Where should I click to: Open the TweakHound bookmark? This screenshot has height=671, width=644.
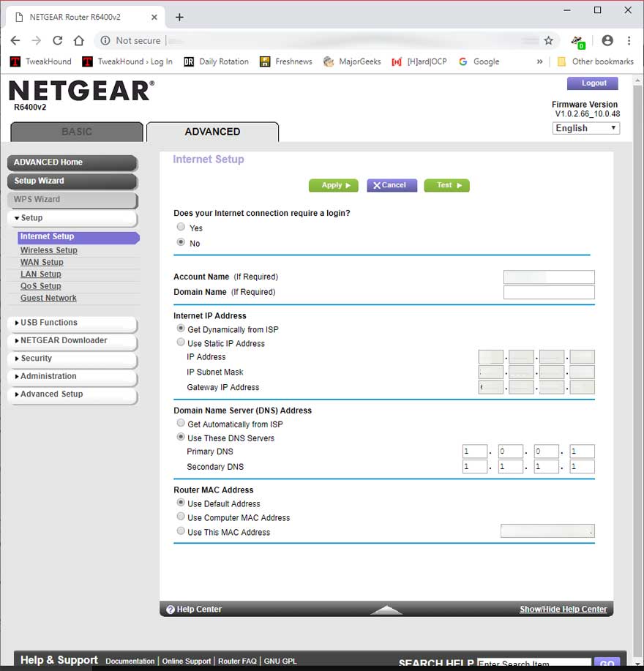coord(41,61)
